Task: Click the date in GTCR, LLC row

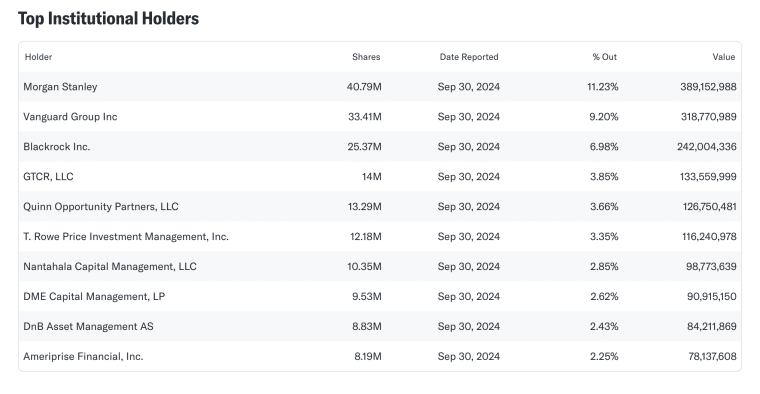Action: click(x=469, y=177)
